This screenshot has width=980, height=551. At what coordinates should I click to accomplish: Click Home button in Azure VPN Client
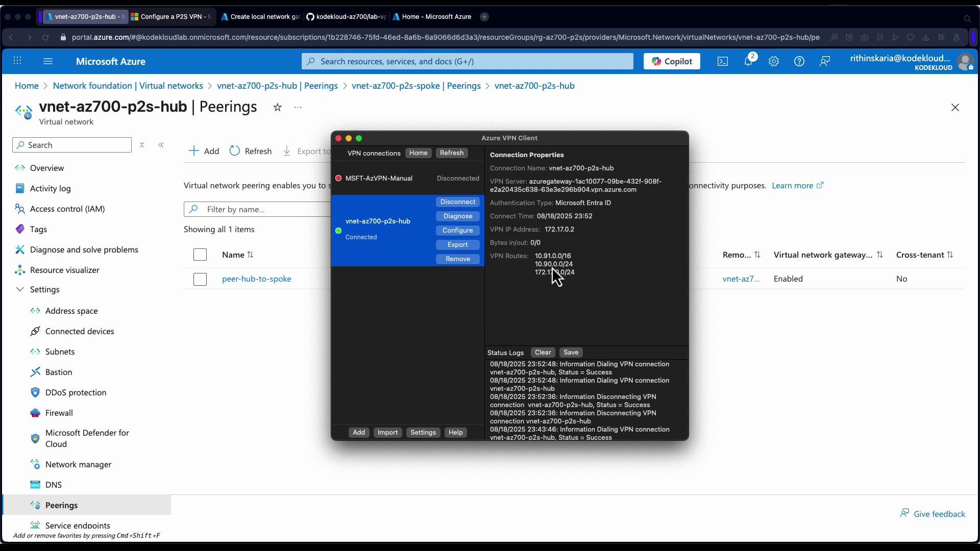click(419, 153)
